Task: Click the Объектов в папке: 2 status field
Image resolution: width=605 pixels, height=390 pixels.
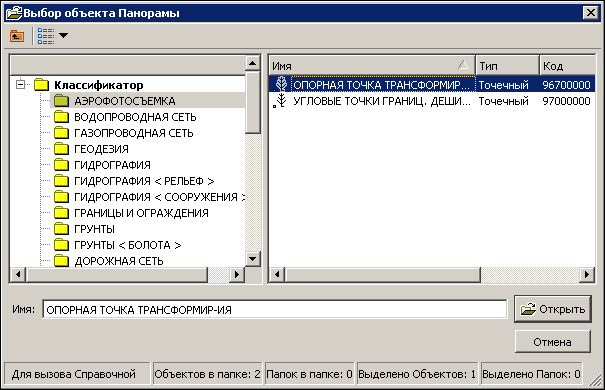Action: click(x=208, y=374)
